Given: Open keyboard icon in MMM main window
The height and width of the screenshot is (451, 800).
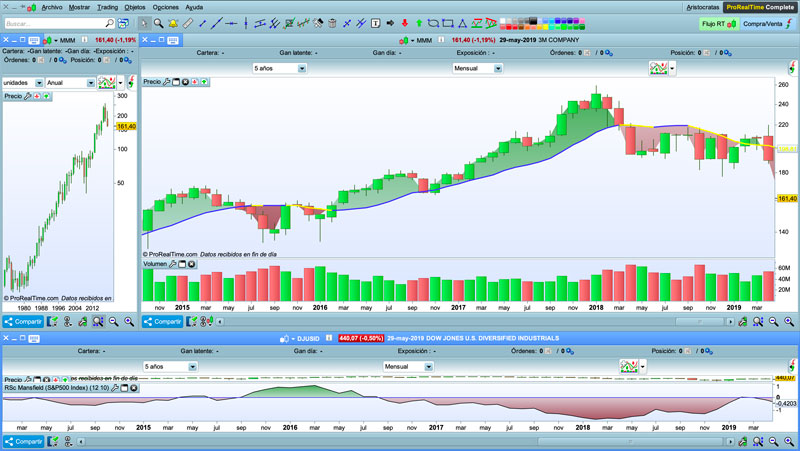Looking at the screenshot, I should (x=173, y=40).
